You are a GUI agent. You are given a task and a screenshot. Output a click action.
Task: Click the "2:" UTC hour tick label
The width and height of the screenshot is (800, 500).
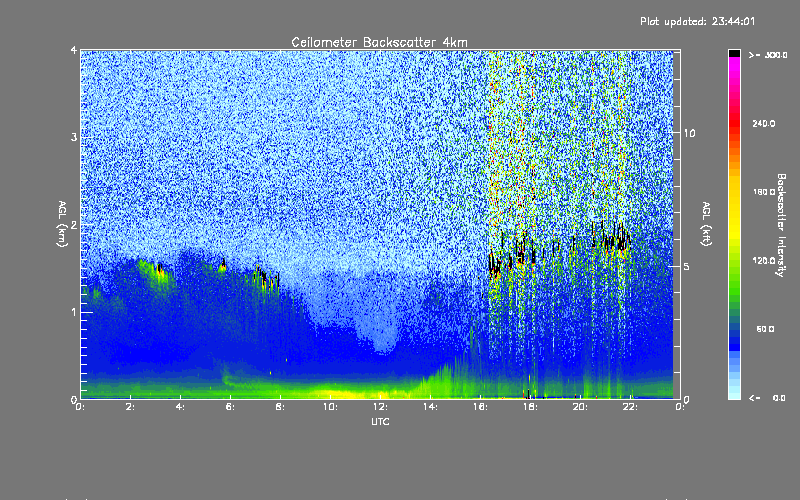point(131,407)
